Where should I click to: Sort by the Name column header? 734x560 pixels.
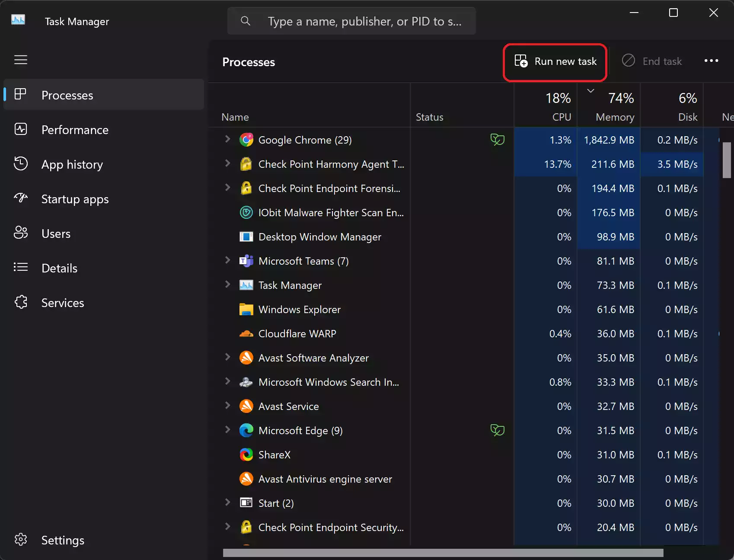click(309, 105)
